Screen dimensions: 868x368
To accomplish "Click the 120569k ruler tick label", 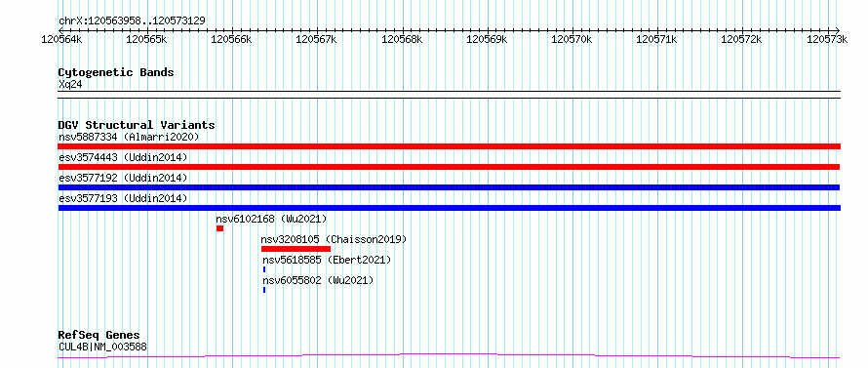I will (x=487, y=39).
